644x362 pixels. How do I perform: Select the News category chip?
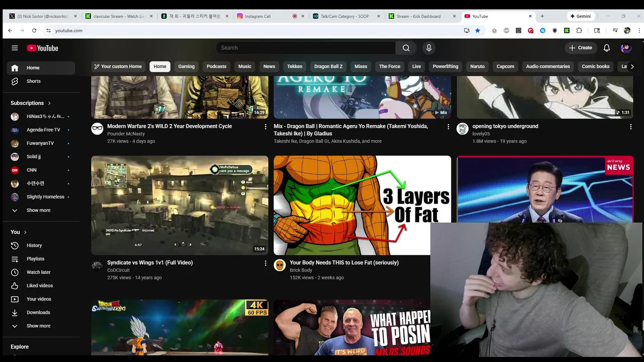[269, 66]
